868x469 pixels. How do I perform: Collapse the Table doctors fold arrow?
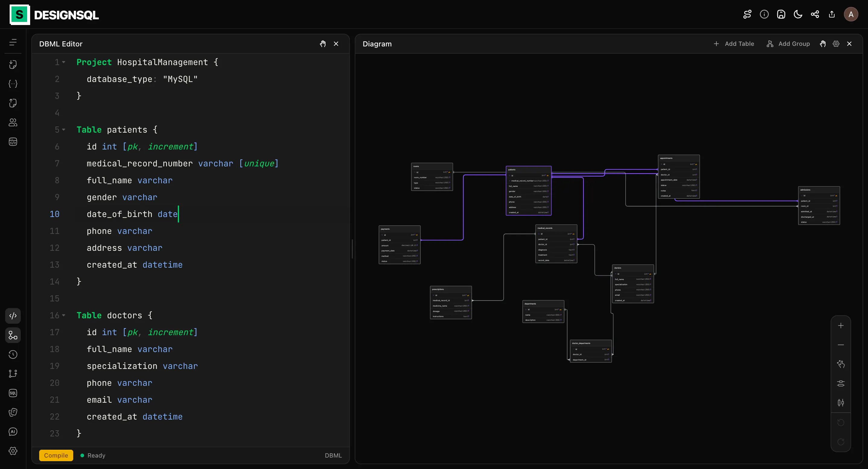pyautogui.click(x=64, y=315)
